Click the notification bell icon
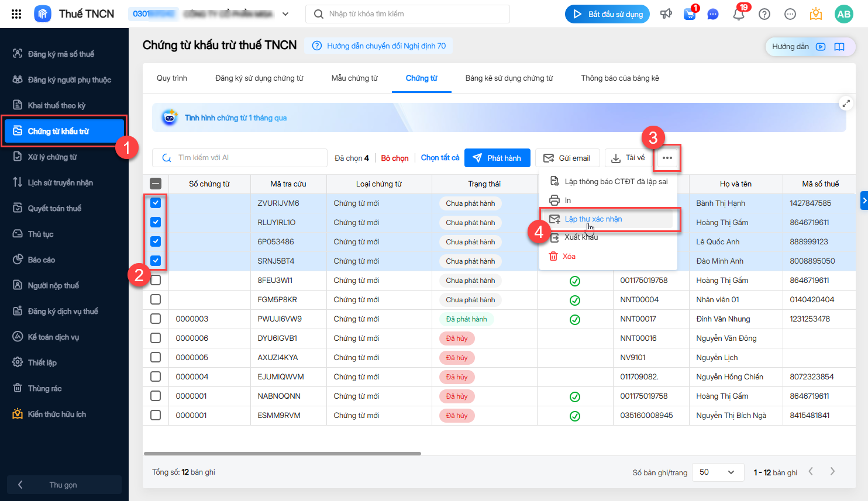This screenshot has height=501, width=868. (x=739, y=14)
